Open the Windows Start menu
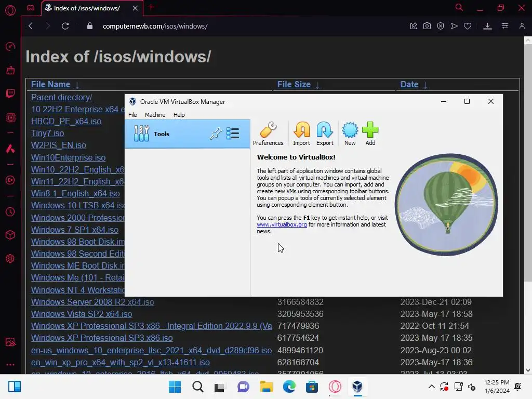Image resolution: width=532 pixels, height=399 pixels. click(x=175, y=387)
